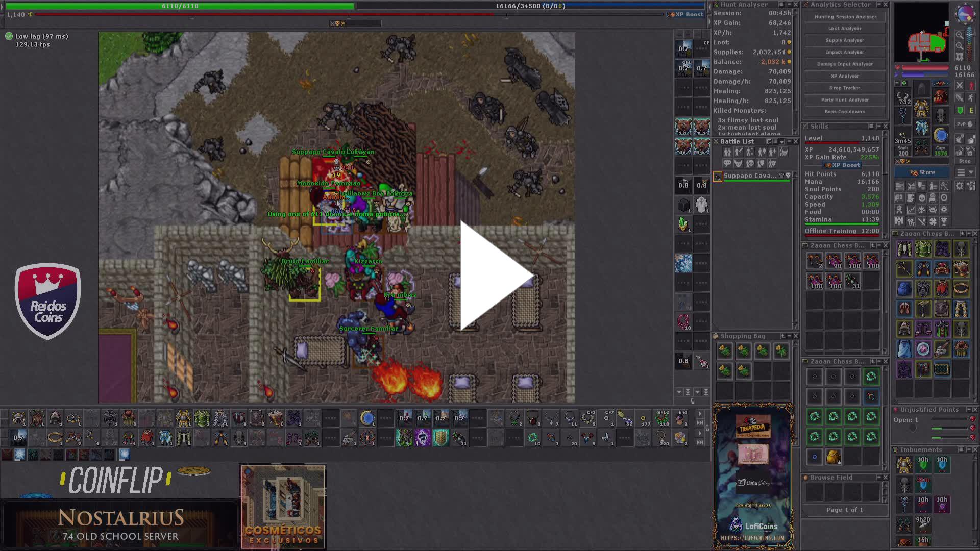This screenshot has width=980, height=551.
Task: Toggle the green magic shield protection icon
Action: pos(960,111)
